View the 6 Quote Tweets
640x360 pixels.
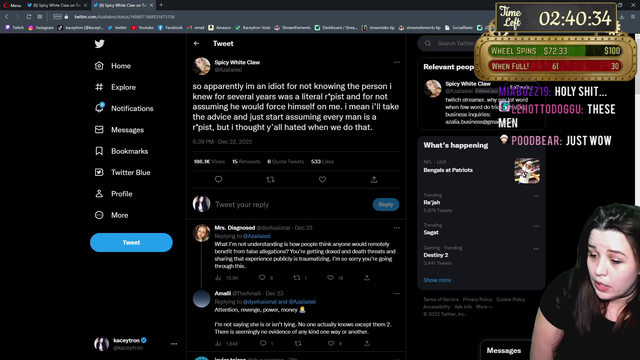point(286,162)
